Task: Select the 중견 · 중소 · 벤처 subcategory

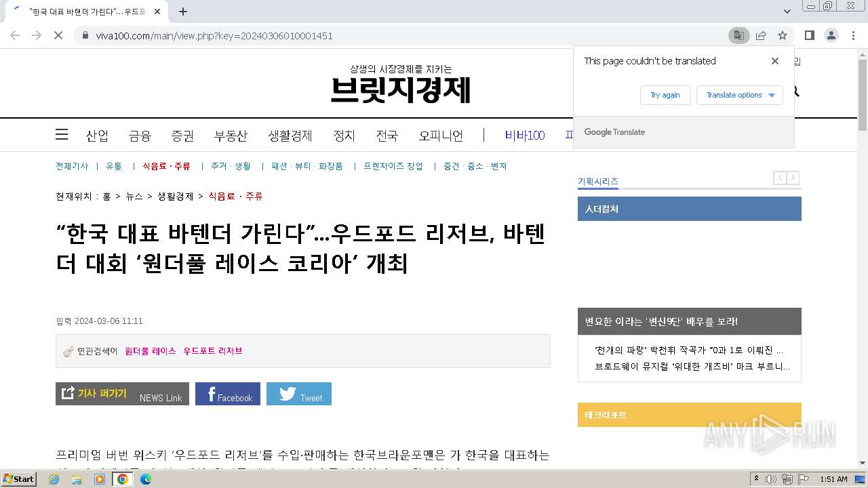Action: pyautogui.click(x=475, y=166)
